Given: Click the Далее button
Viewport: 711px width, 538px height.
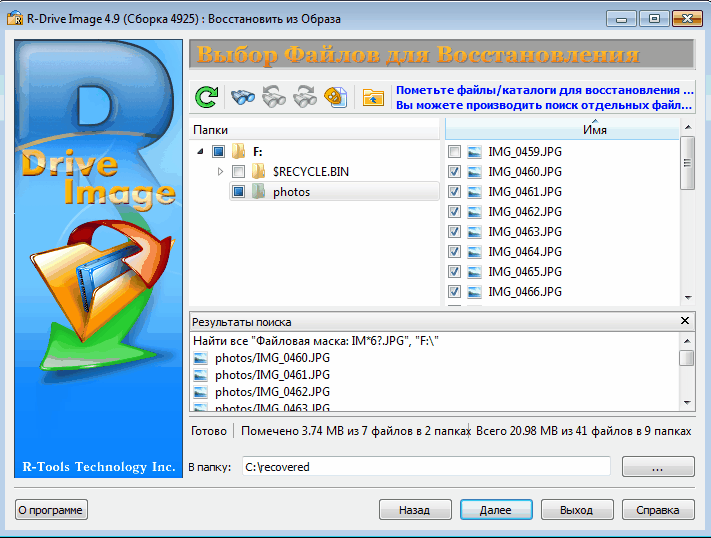Looking at the screenshot, I should (x=496, y=510).
